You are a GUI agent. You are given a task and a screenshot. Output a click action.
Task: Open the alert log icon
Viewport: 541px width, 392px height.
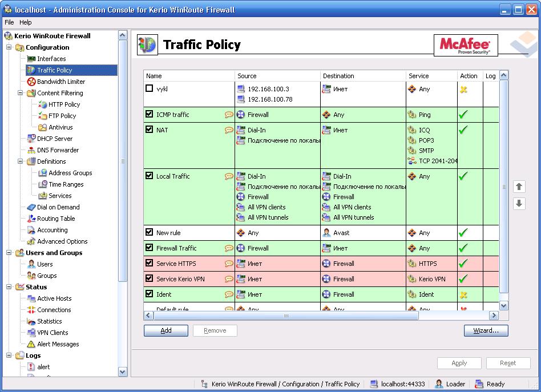31,367
